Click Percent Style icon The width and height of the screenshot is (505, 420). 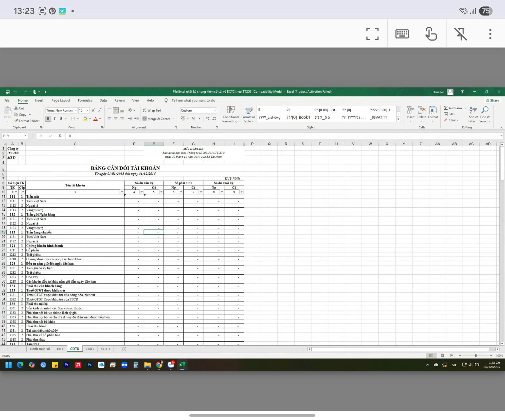click(x=193, y=119)
